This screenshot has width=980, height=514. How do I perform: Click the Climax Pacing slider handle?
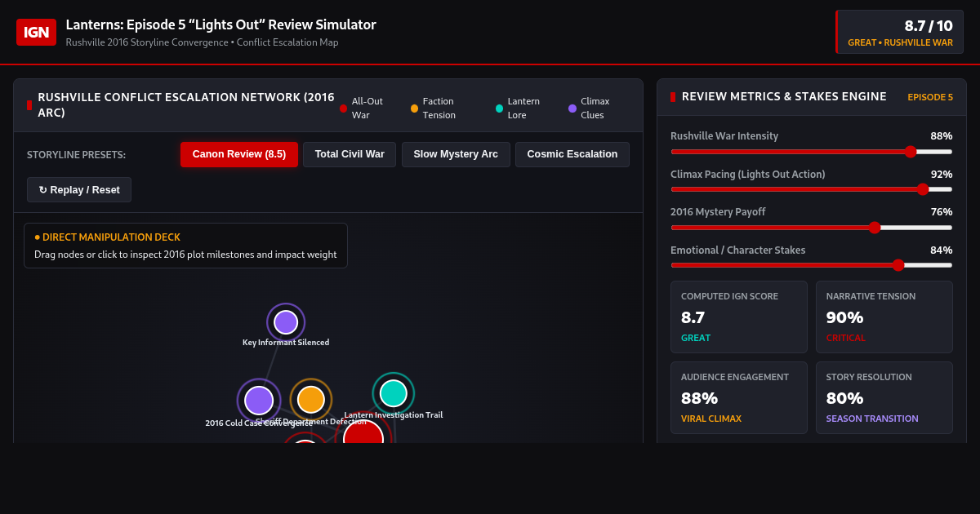[x=923, y=189]
